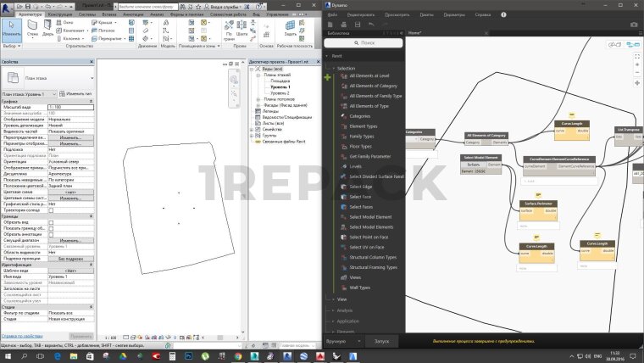The height and width of the screenshot is (363, 644).
Task: Click Dynamo's green plus add button
Action: tap(328, 77)
